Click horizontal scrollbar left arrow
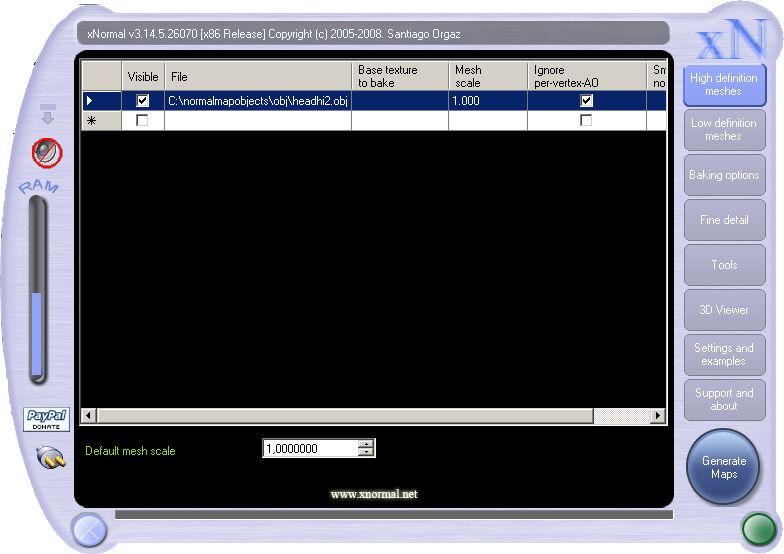Screen dimensions: 784x554 88,416
